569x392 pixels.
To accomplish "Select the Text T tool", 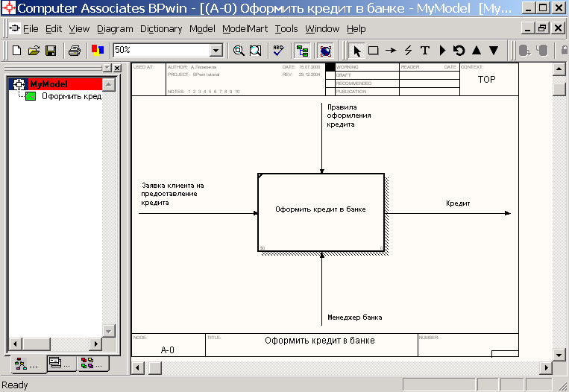I will coord(425,51).
